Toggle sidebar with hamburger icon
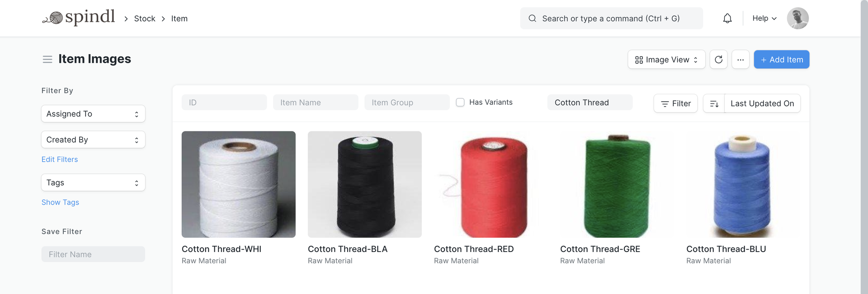868x294 pixels. click(47, 59)
